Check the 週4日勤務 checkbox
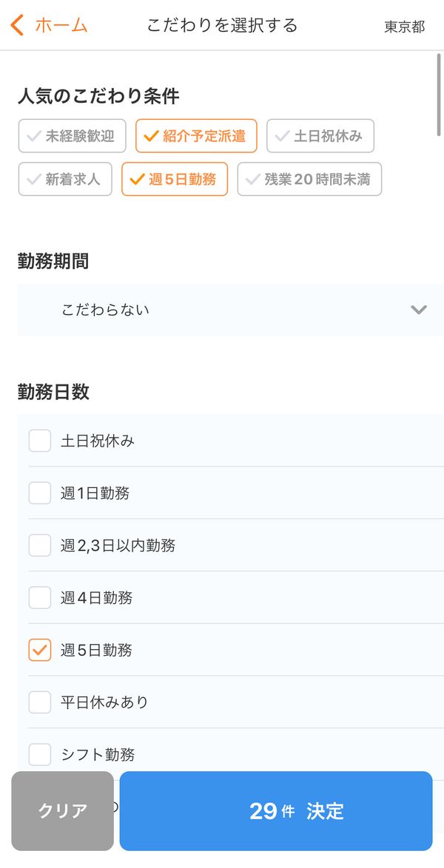The width and height of the screenshot is (444, 868). (x=40, y=597)
